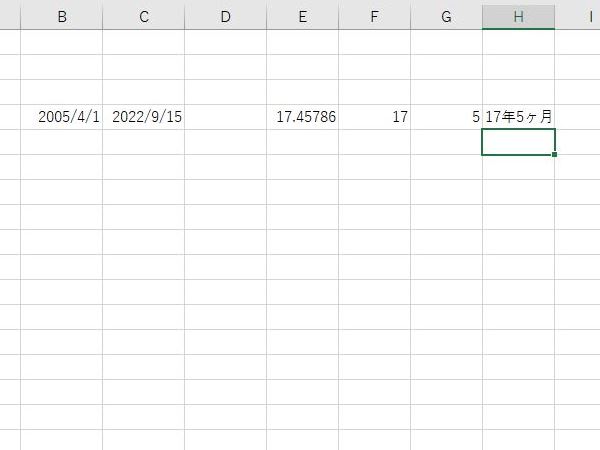Select the cell containing 2005/4/1
600x450 pixels.
coord(62,117)
